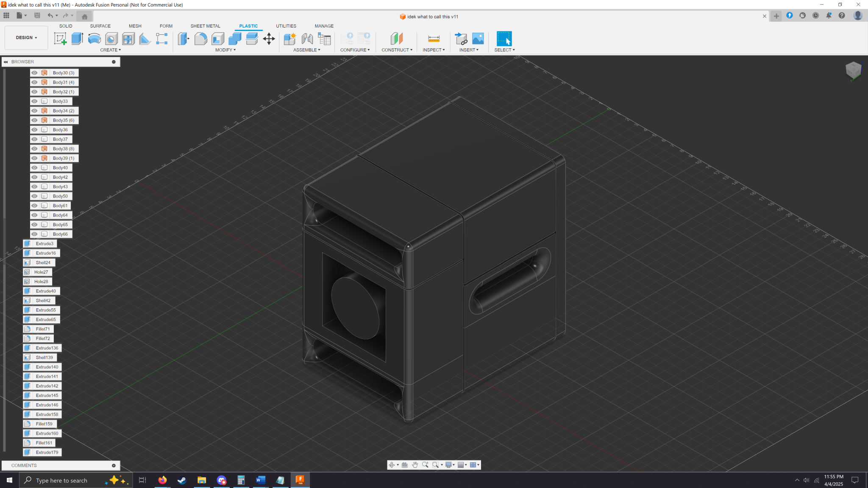Toggle visibility of Body35 (6)
Image resolution: width=868 pixels, height=488 pixels.
pos(35,120)
